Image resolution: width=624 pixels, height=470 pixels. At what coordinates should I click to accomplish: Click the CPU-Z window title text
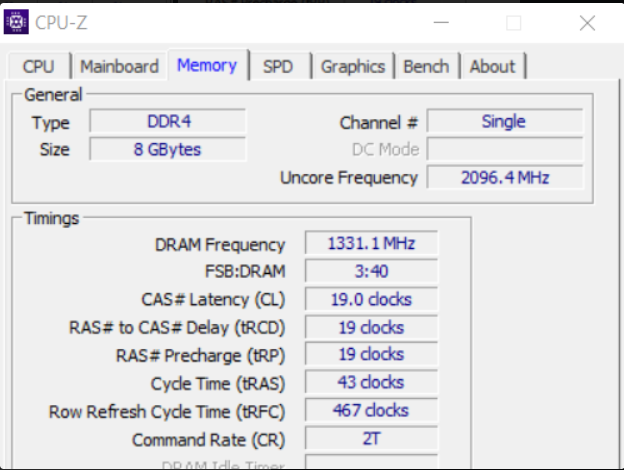point(61,23)
